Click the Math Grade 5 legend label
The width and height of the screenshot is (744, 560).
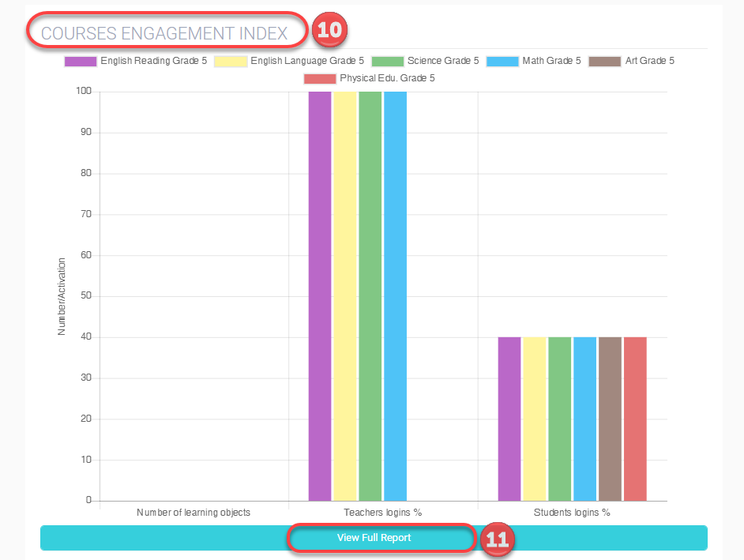(552, 61)
